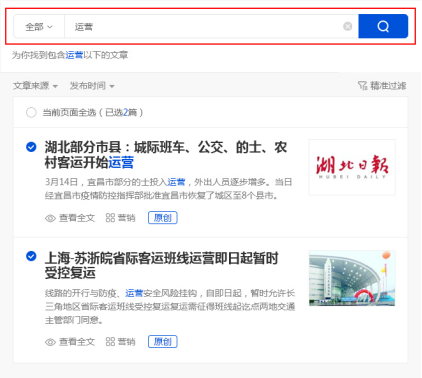The height and width of the screenshot is (378, 422).
Task: Click the eye icon on the 上海 article
Action: click(50, 342)
